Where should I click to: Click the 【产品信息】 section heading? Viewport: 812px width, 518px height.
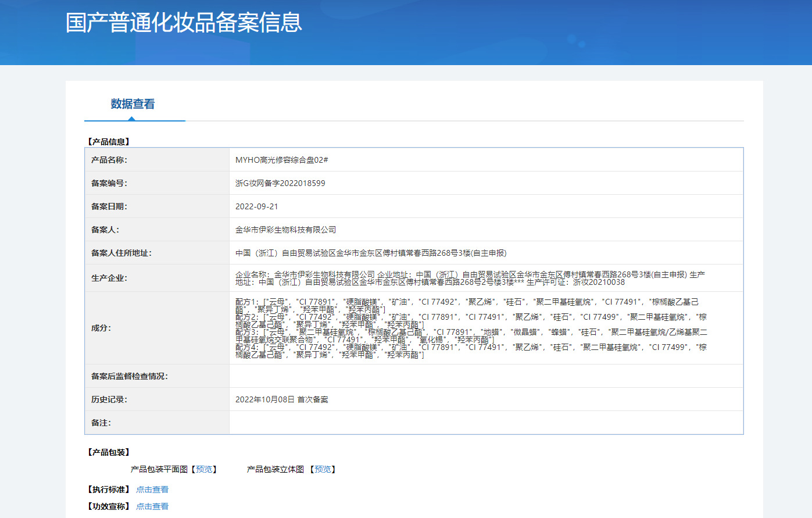pyautogui.click(x=109, y=141)
